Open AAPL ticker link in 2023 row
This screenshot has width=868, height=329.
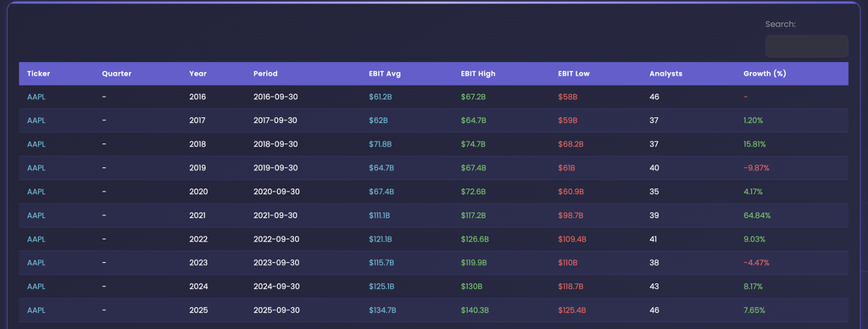[36, 263]
